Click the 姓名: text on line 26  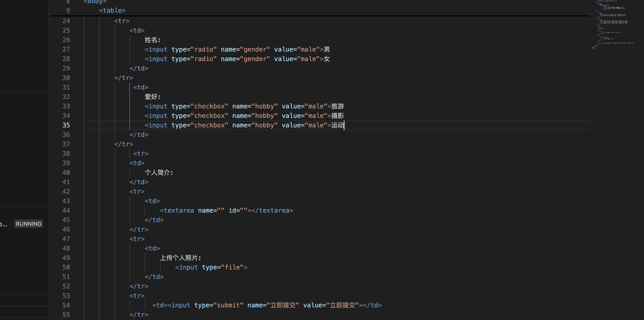pos(152,40)
